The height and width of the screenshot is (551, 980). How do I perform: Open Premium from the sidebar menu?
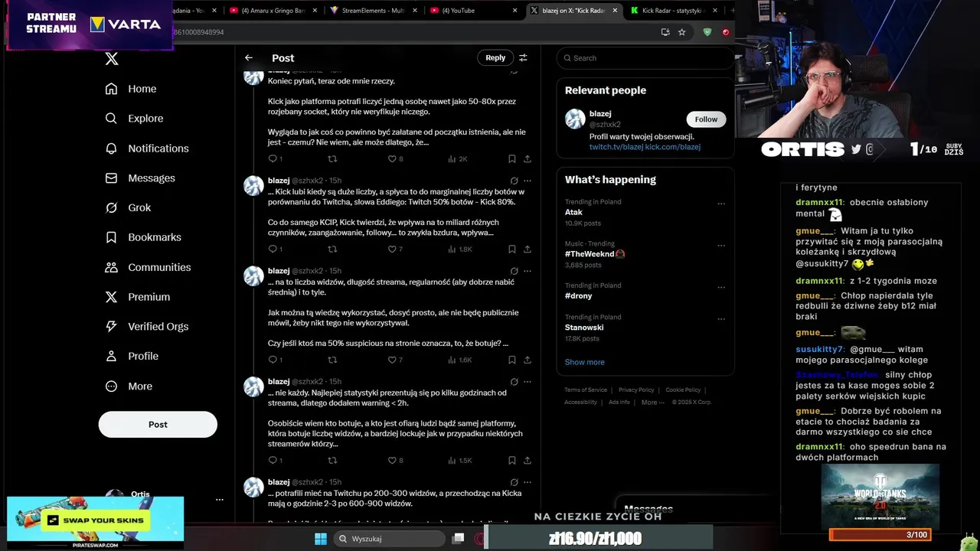(x=138, y=297)
